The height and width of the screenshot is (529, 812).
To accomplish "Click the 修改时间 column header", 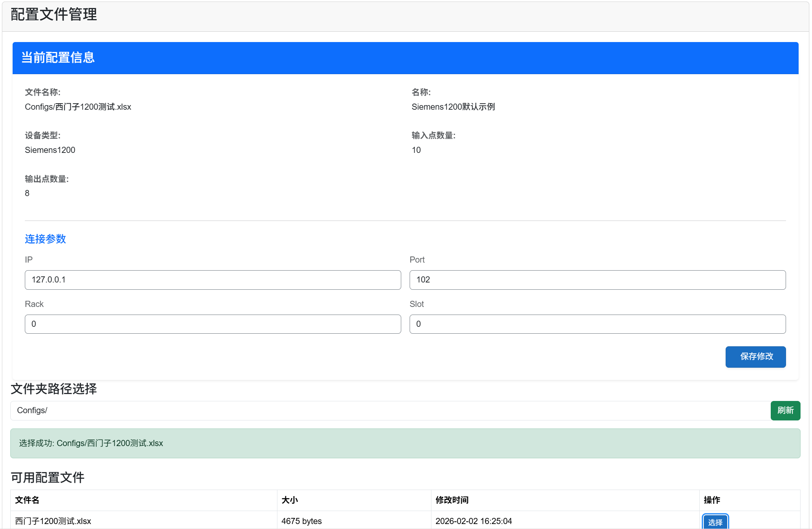I will [x=452, y=500].
